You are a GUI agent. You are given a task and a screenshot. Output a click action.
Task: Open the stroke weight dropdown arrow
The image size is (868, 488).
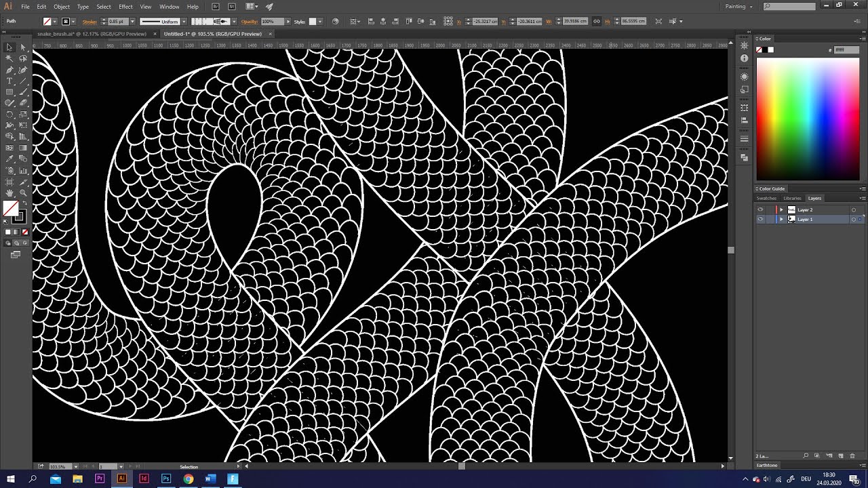[132, 21]
